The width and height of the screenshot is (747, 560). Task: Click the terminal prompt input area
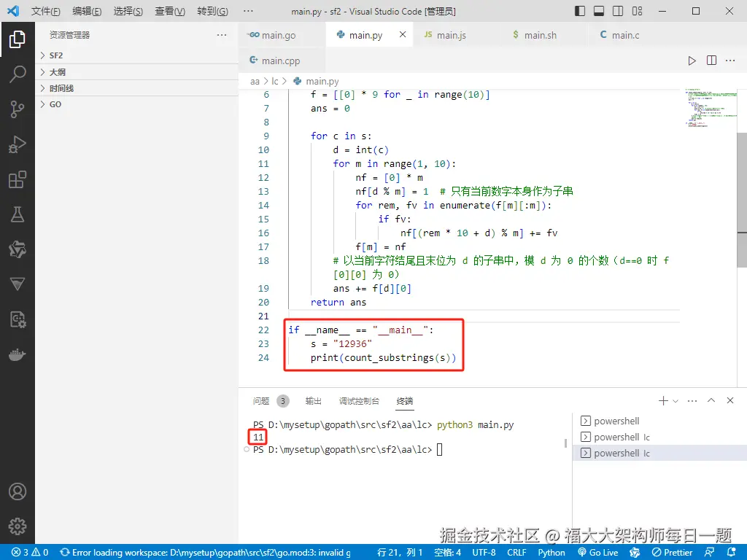pyautogui.click(x=439, y=449)
